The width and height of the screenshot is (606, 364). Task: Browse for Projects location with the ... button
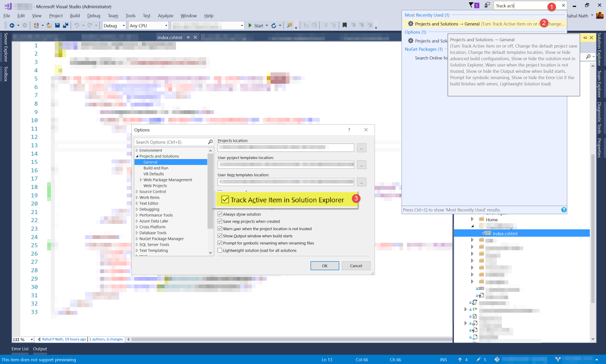361,148
